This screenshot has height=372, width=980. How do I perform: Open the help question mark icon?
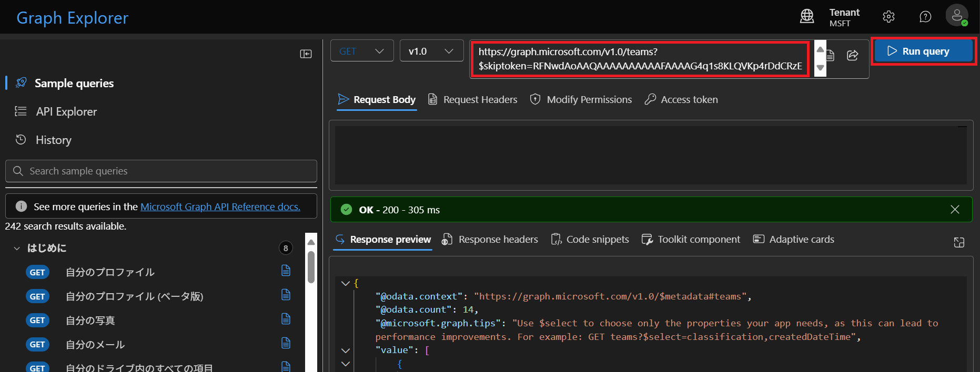coord(925,17)
